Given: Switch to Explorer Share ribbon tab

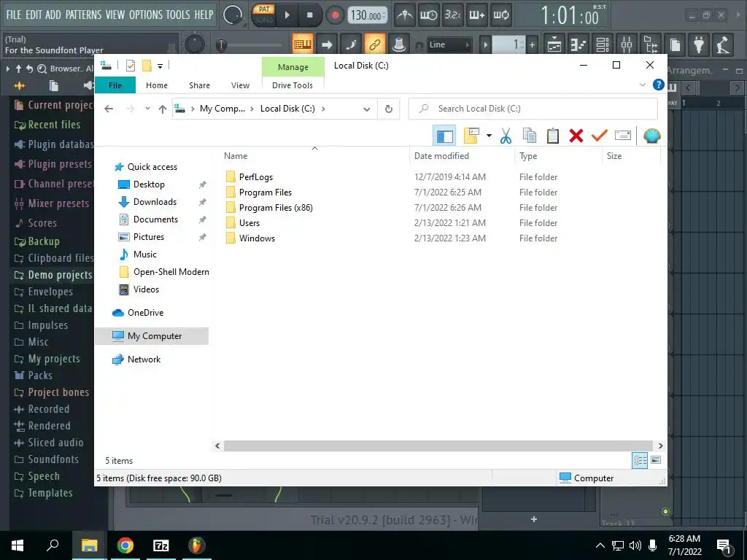Looking at the screenshot, I should coord(199,85).
